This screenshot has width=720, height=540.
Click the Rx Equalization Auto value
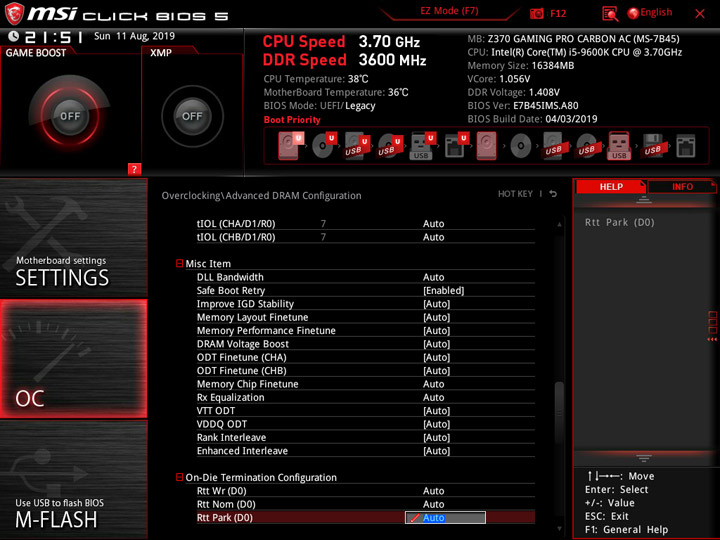tap(433, 397)
